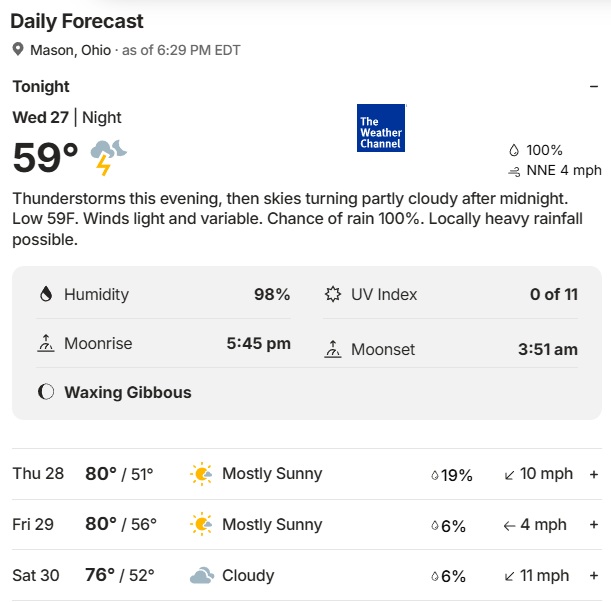Expand the Sat 30 forecast details
Viewport: 611px width, 602px height.
click(x=594, y=575)
